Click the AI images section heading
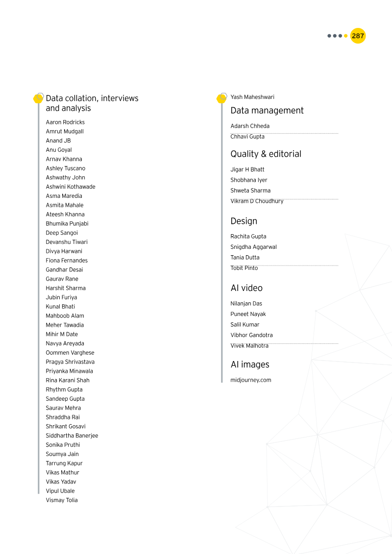Viewport: 392px width, 554px height. [250, 364]
